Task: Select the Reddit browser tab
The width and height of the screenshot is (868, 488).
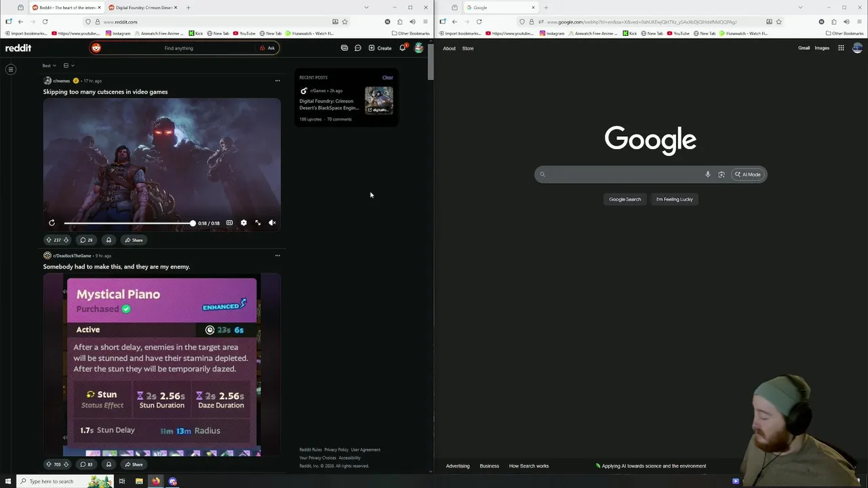Action: click(x=66, y=7)
